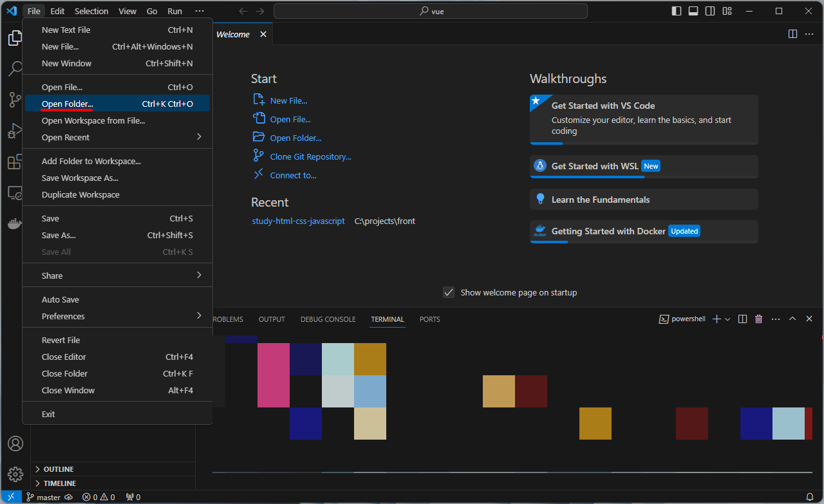Go forward with the right arrow
Viewport: 824px width, 504px height.
259,11
